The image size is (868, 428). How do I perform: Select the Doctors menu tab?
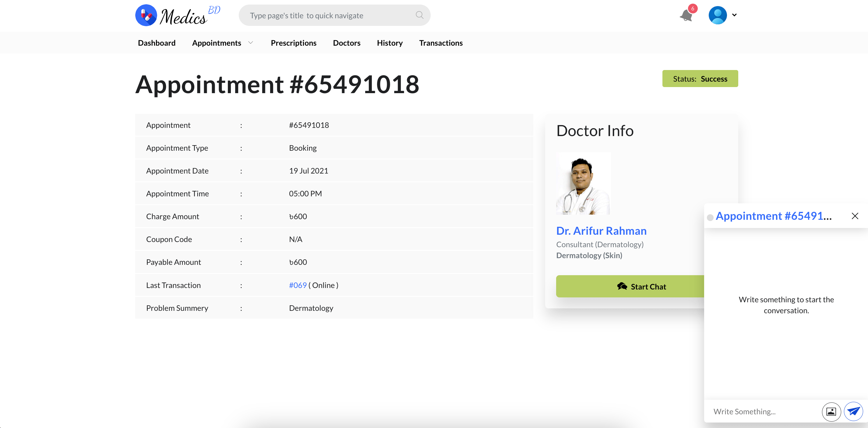(347, 43)
